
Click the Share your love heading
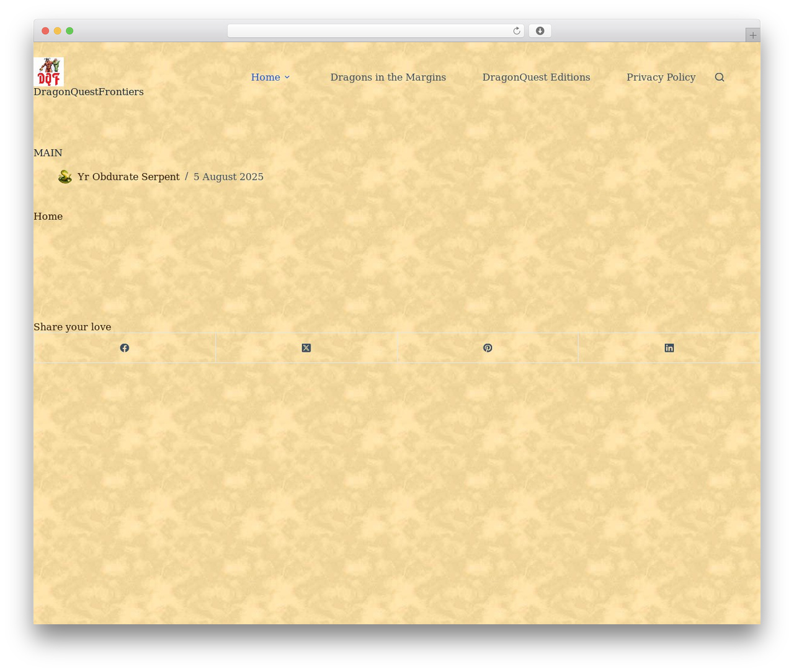[x=73, y=327]
